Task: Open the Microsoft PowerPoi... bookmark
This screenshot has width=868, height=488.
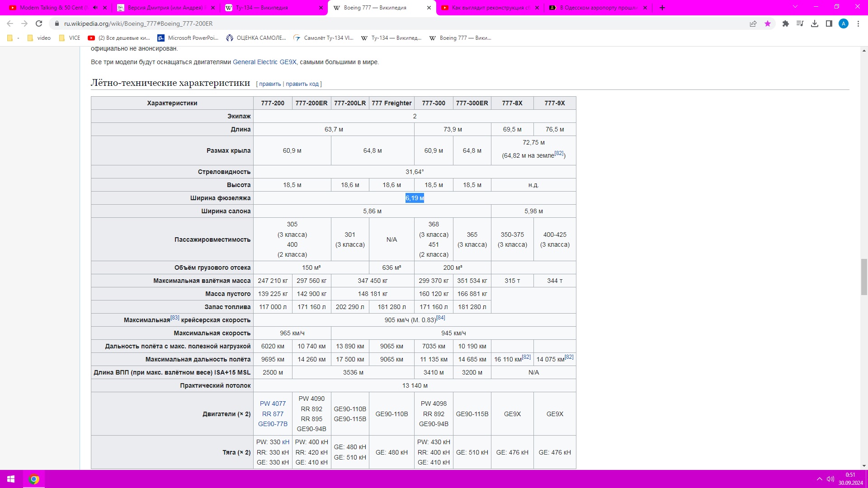Action: (188, 38)
